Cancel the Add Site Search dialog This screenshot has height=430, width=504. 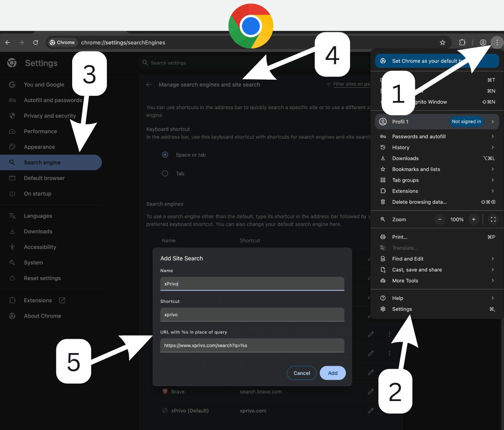(x=302, y=373)
